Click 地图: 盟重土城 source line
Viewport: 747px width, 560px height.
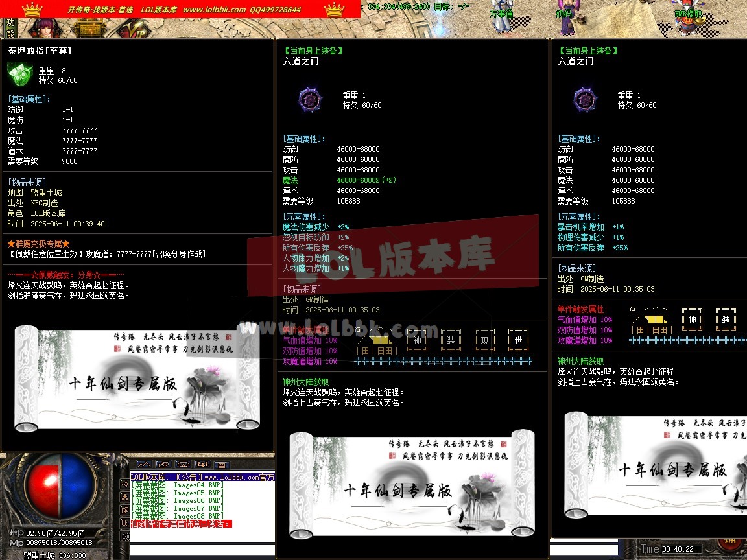35,192
